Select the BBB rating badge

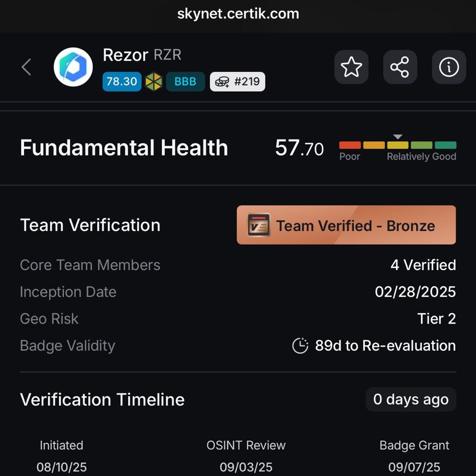(185, 82)
